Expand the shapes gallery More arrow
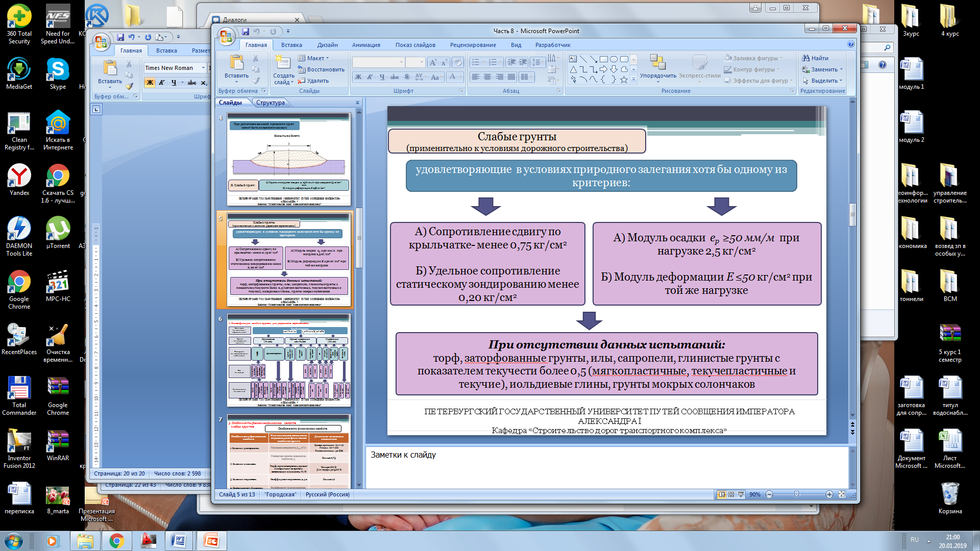 tap(633, 80)
